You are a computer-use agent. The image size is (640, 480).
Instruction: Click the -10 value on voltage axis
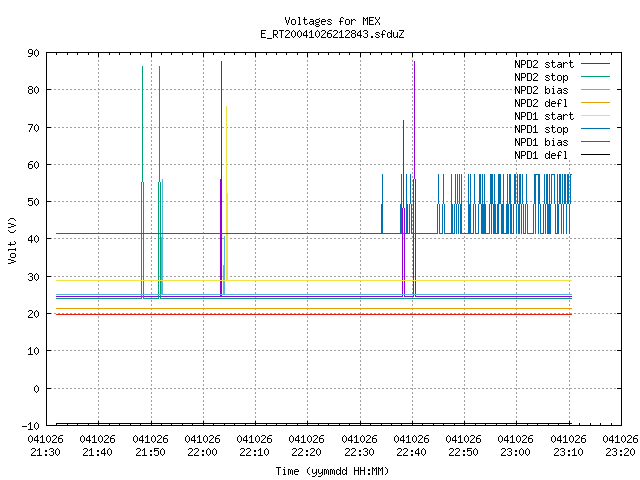31,426
